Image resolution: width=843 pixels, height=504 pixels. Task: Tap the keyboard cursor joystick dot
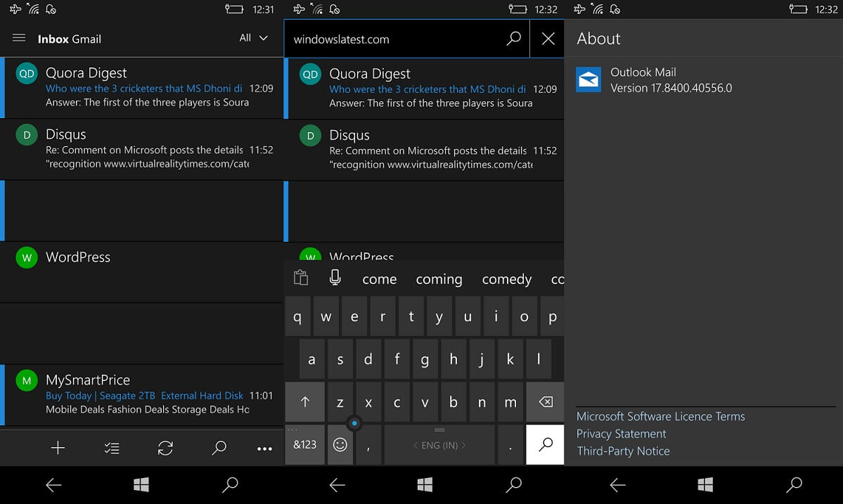click(x=354, y=423)
